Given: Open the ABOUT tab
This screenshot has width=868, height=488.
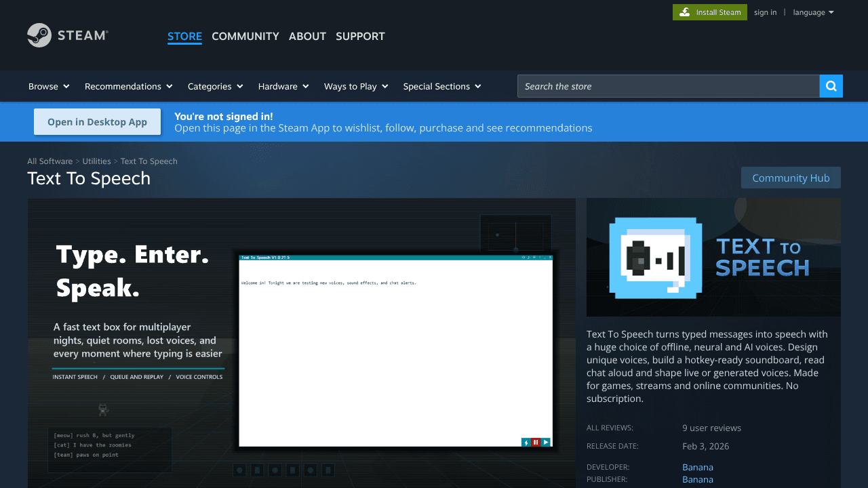Looking at the screenshot, I should tap(307, 36).
